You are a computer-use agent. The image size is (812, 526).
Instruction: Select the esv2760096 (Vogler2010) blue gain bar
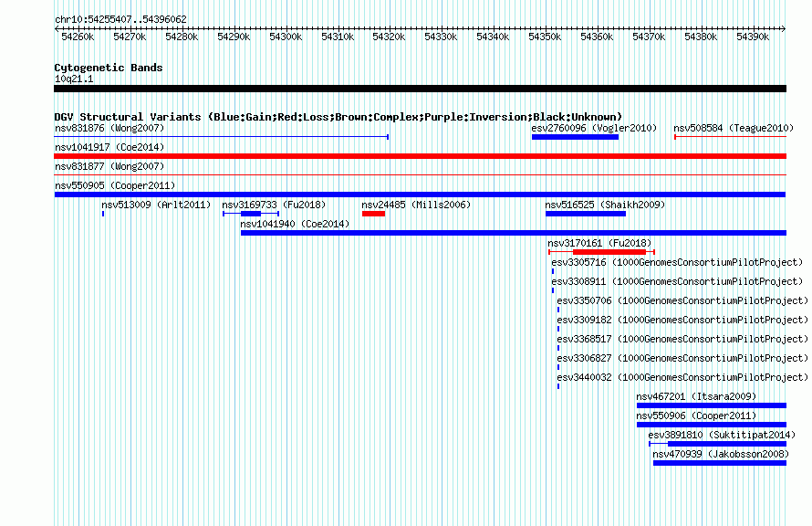(x=575, y=137)
